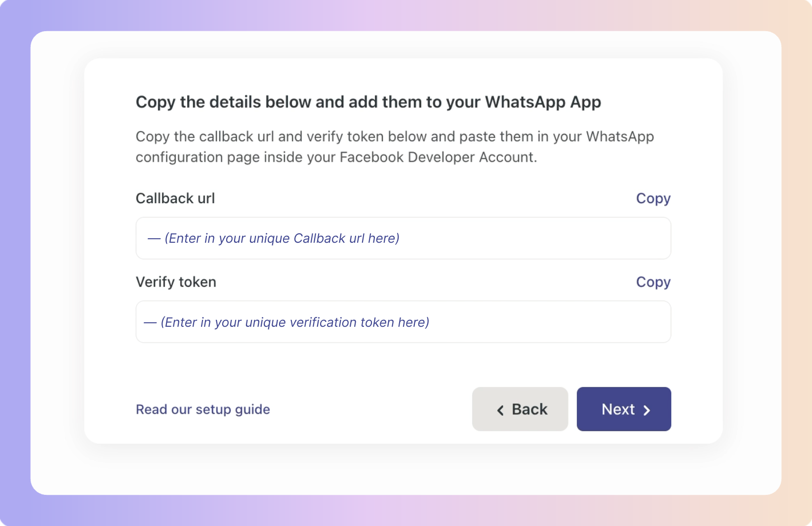Click the left chevron icon in Back button
The height and width of the screenshot is (526, 812).
[x=500, y=410]
